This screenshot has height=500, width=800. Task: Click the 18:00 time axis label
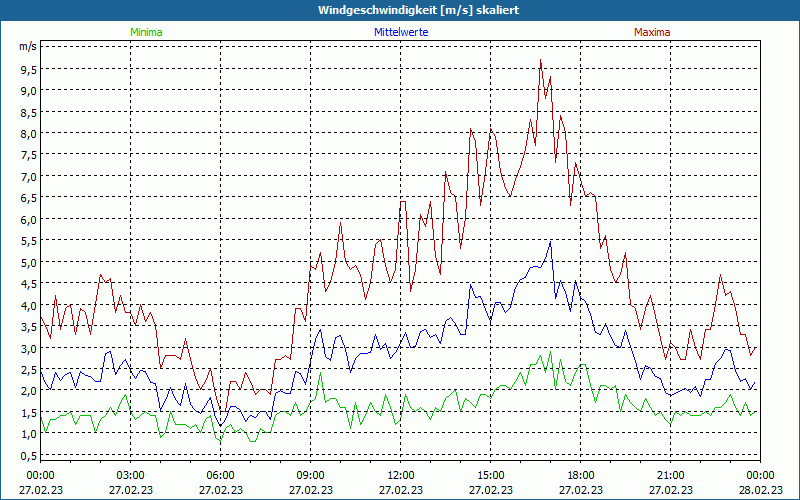[x=581, y=475]
